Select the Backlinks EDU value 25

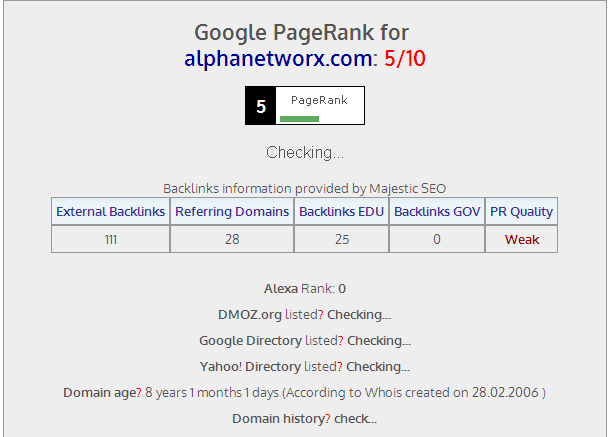(342, 239)
